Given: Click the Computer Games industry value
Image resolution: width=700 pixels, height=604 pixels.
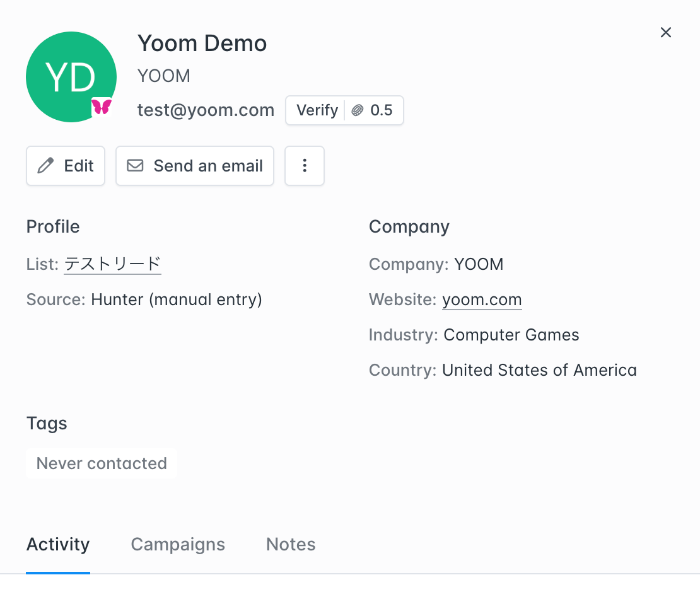Looking at the screenshot, I should 511,335.
